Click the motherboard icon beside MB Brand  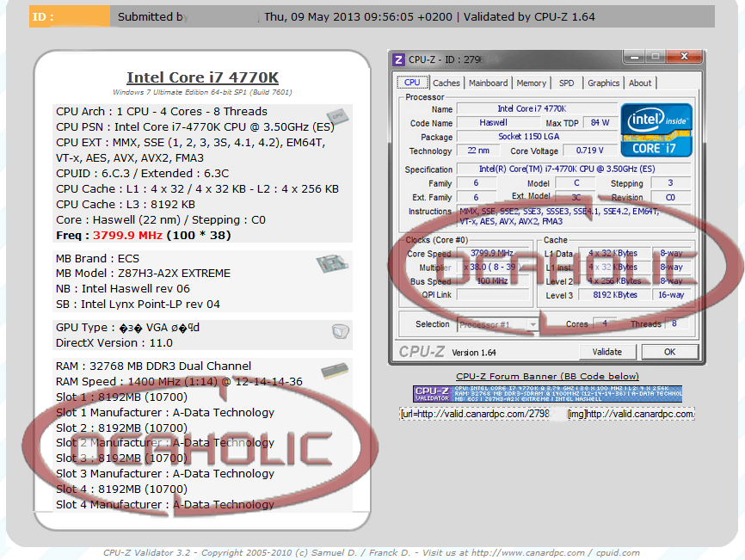tap(332, 263)
